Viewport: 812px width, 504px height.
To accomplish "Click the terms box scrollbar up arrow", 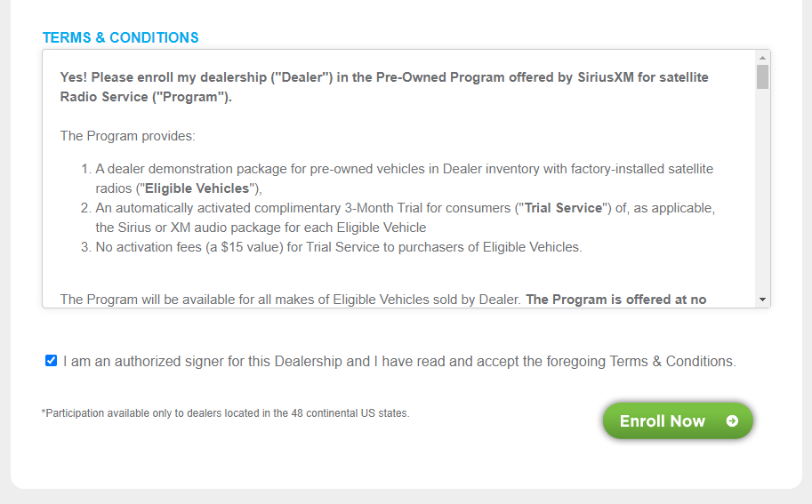I will pyautogui.click(x=762, y=58).
